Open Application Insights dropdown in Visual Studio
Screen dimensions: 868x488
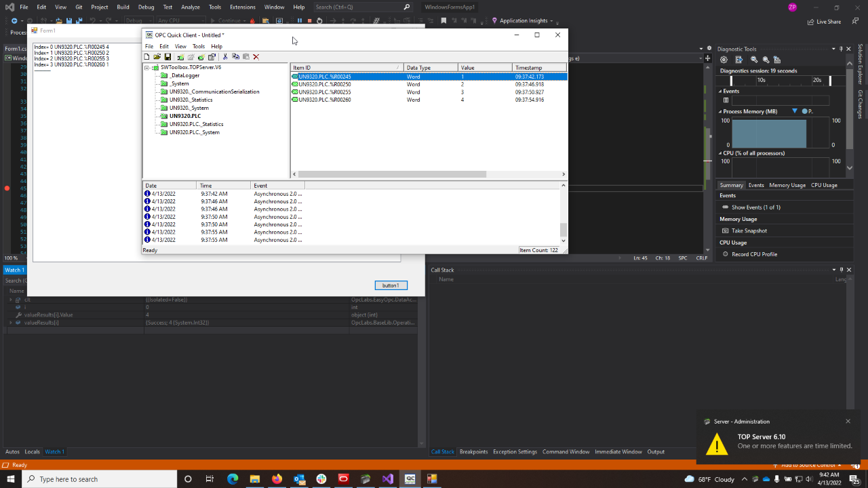point(551,21)
